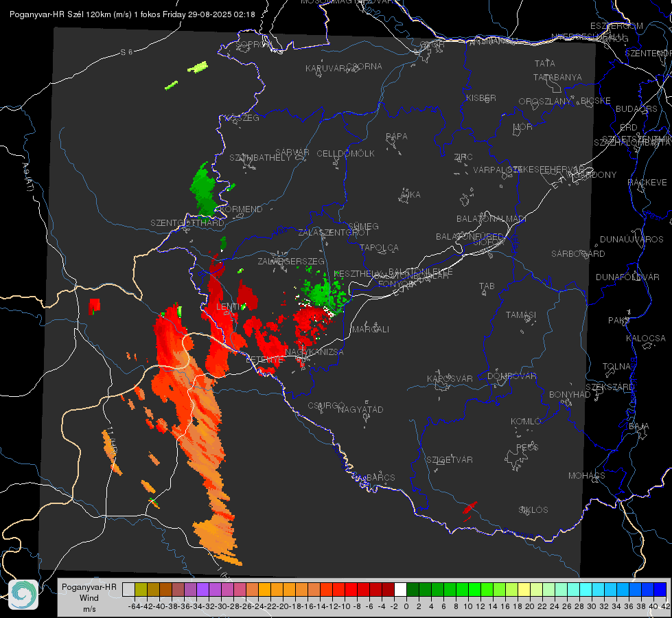Click the radar title with timestamp 02:18
Screen dimensions: 672x618
click(x=132, y=14)
